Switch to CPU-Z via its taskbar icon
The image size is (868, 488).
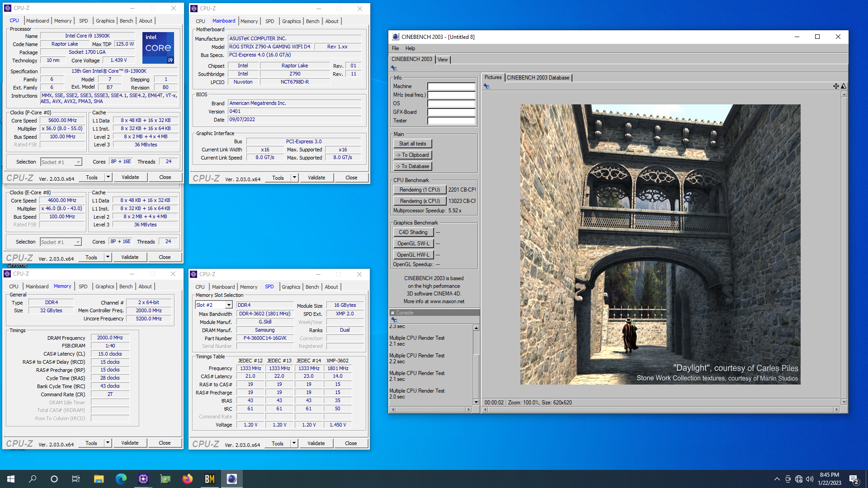pos(143,479)
